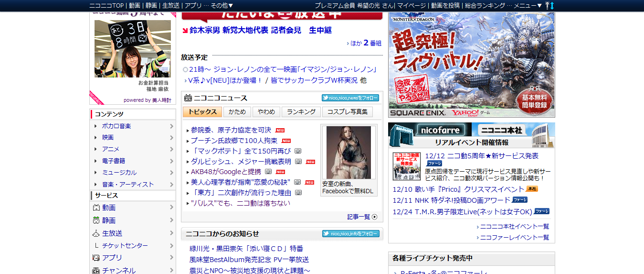Open V系♪v[NEU]ほか登場！ broadcast link
The height and width of the screenshot is (274, 644).
[225, 80]
